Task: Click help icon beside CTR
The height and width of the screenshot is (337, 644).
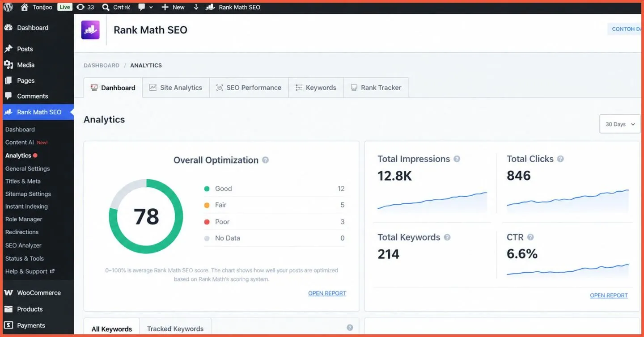Action: pos(530,237)
